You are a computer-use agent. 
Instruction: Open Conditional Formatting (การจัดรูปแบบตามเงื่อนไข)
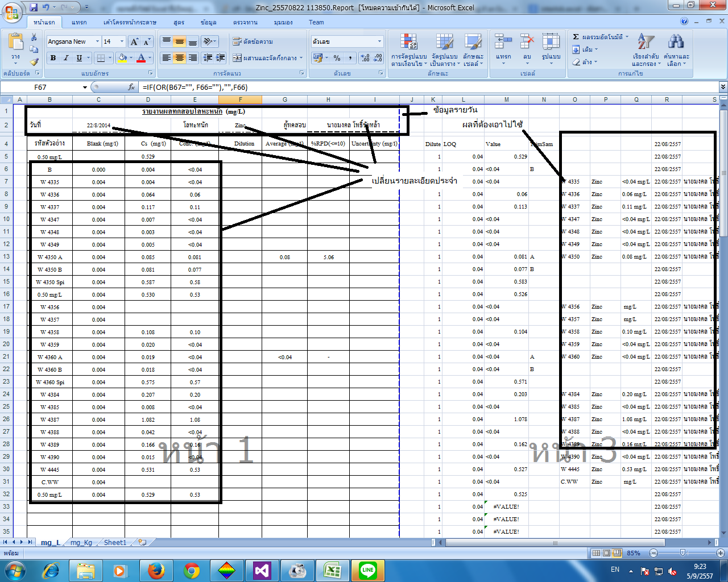[409, 50]
